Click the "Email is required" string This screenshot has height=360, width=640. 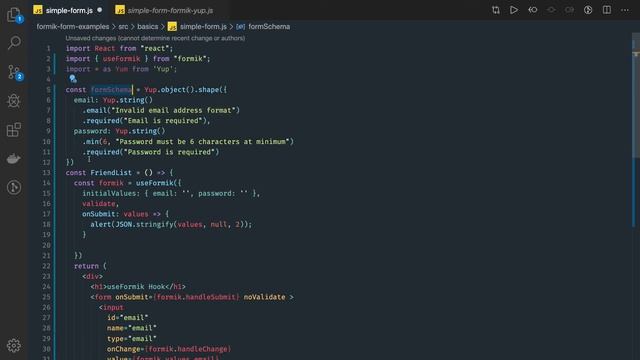[x=163, y=121]
